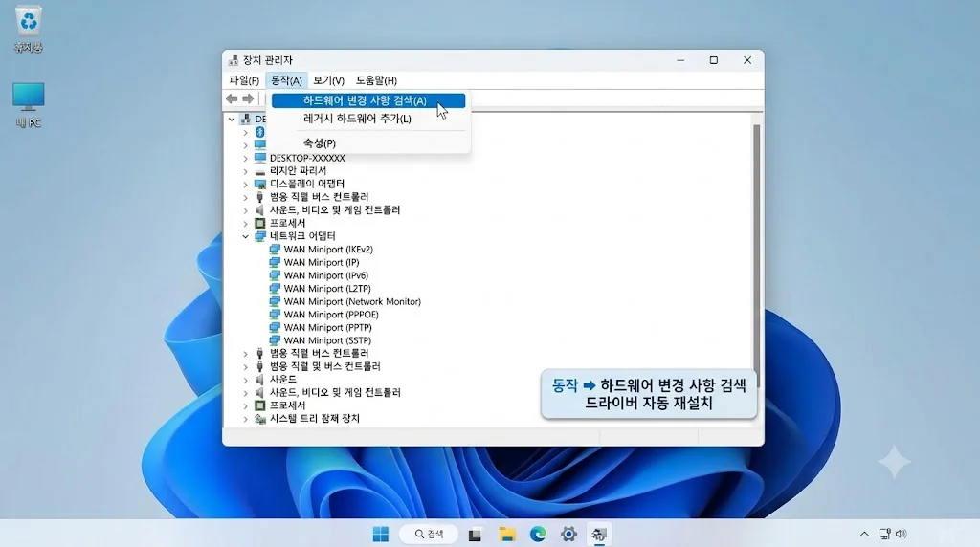Show hidden tray icons chevron
Viewport: 980px width, 547px height.
point(864,534)
